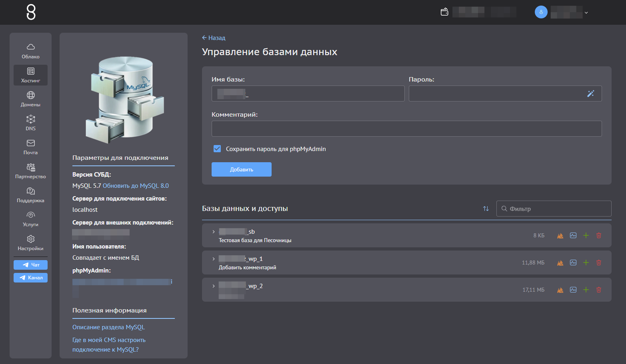The height and width of the screenshot is (364, 626).
Task: Open the Почта sidebar section
Action: tap(31, 147)
